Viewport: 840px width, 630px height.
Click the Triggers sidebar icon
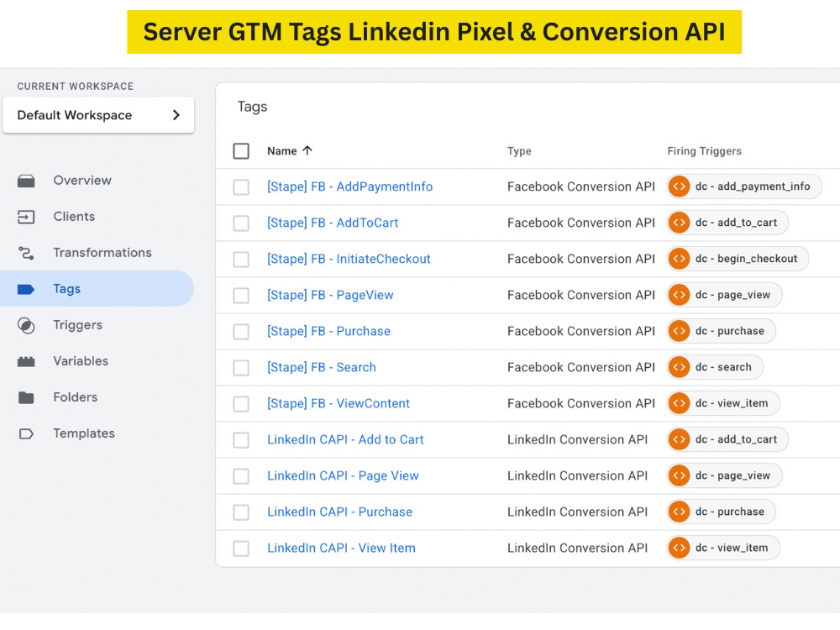point(26,325)
